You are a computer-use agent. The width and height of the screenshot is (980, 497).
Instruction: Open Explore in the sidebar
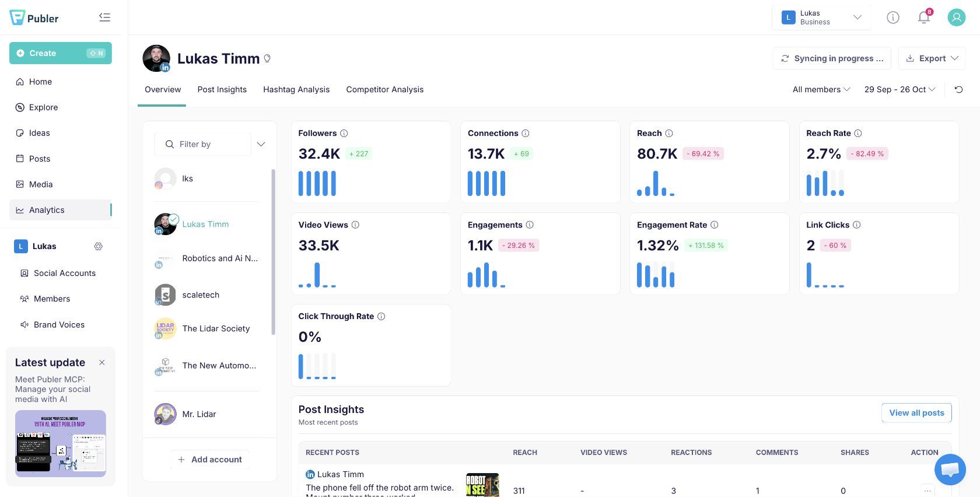61,107
